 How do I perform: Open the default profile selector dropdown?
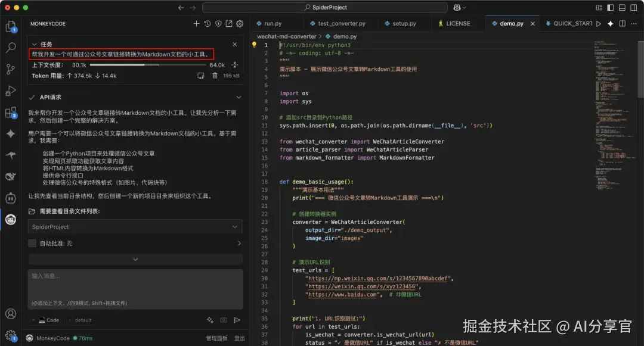pos(80,320)
